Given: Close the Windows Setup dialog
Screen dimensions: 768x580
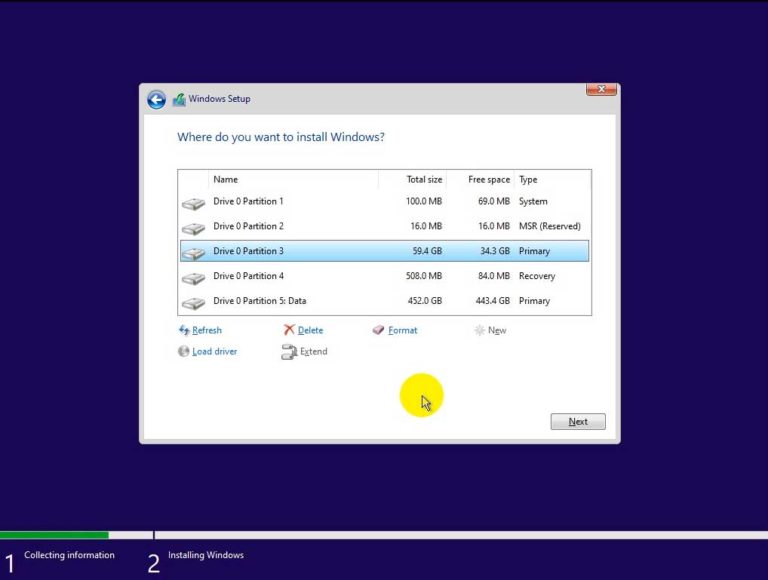Looking at the screenshot, I should pos(601,89).
